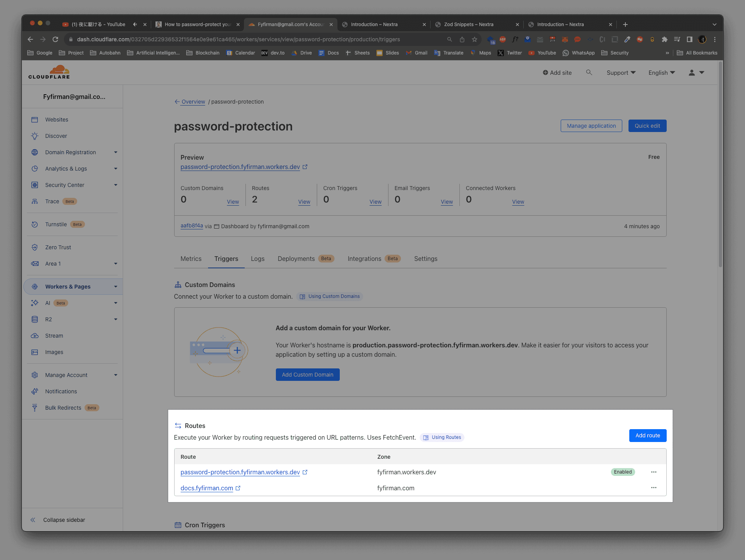Click Add site in the header
The width and height of the screenshot is (745, 560).
557,73
